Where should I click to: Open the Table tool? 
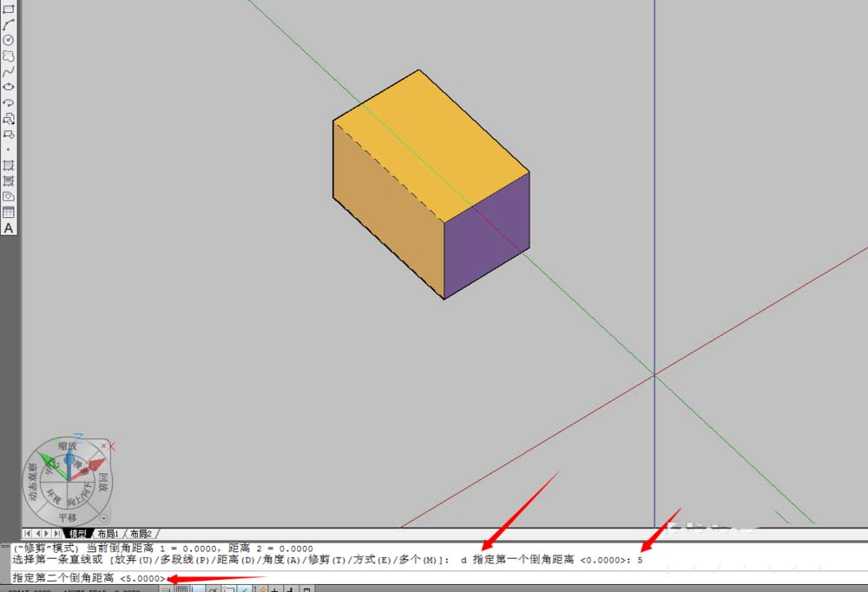click(x=10, y=214)
